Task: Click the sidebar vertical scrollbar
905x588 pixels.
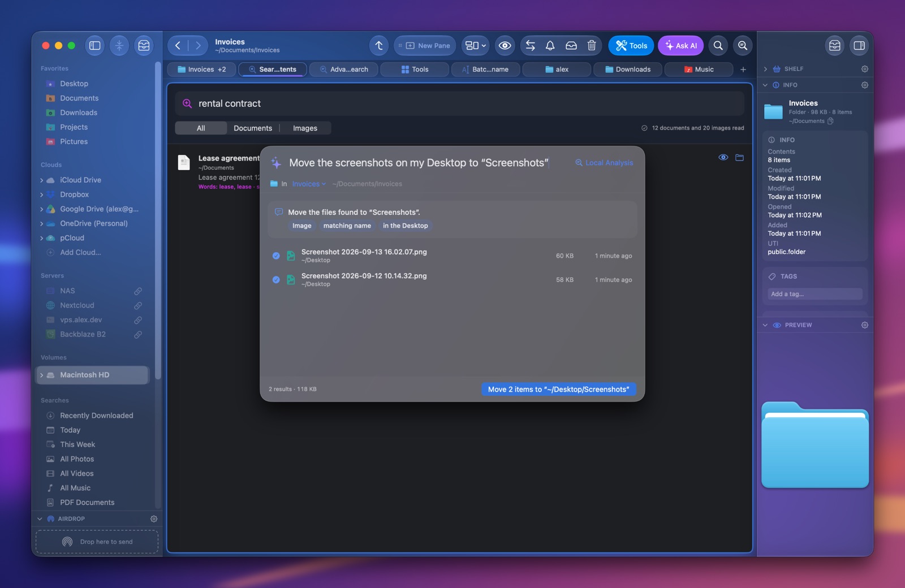Action: click(x=158, y=220)
